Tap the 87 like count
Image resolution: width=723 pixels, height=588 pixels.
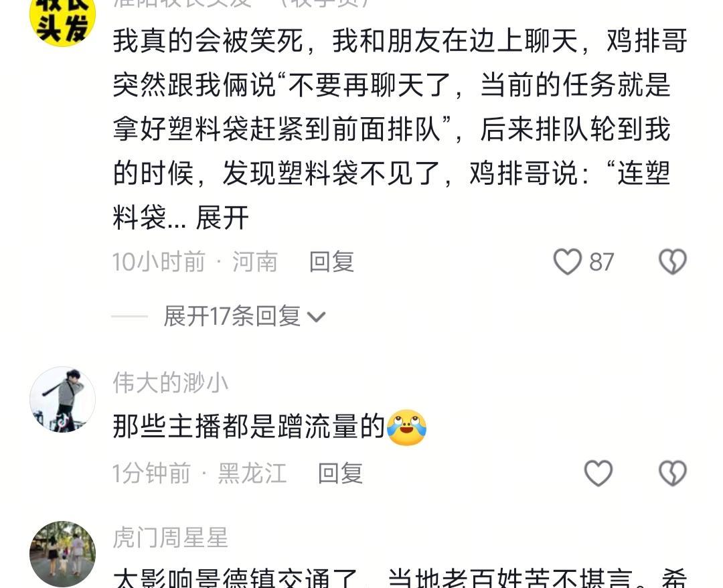point(601,263)
